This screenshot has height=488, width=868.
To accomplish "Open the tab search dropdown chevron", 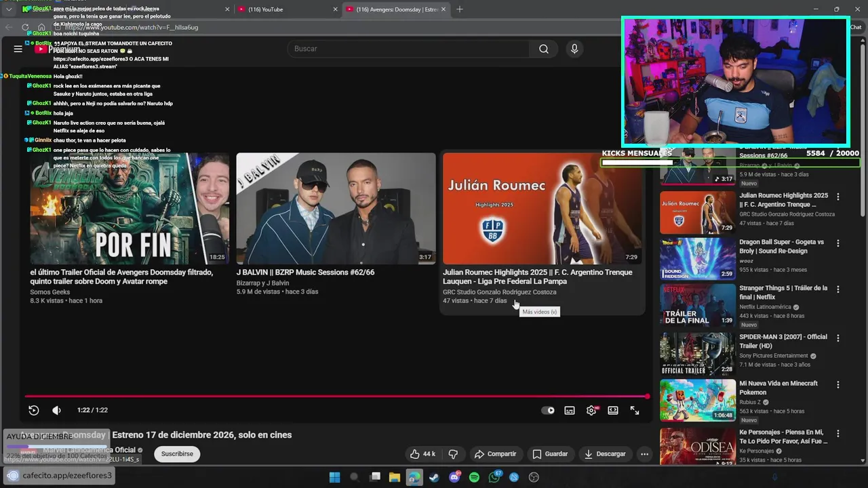I will 9,9.
